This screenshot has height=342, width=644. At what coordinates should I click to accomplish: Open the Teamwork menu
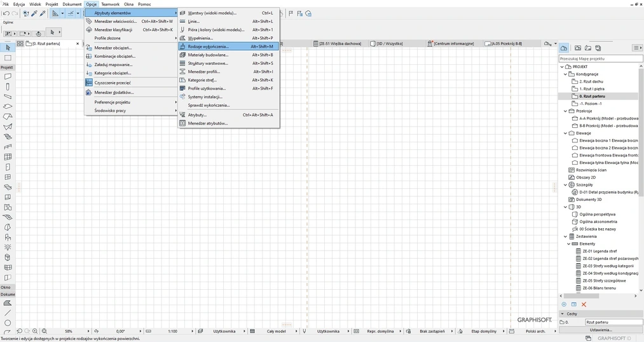click(x=110, y=4)
